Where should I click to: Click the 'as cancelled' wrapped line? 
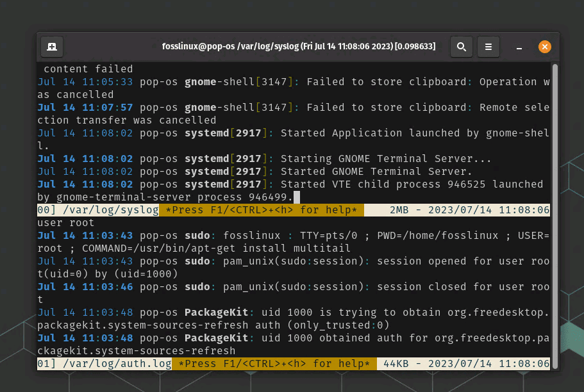(75, 95)
